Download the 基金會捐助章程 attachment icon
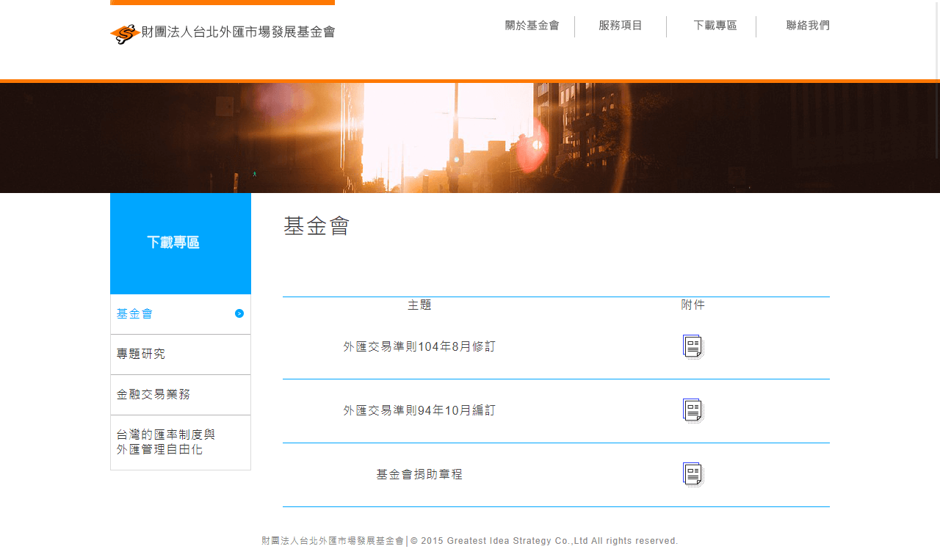 coord(693,474)
